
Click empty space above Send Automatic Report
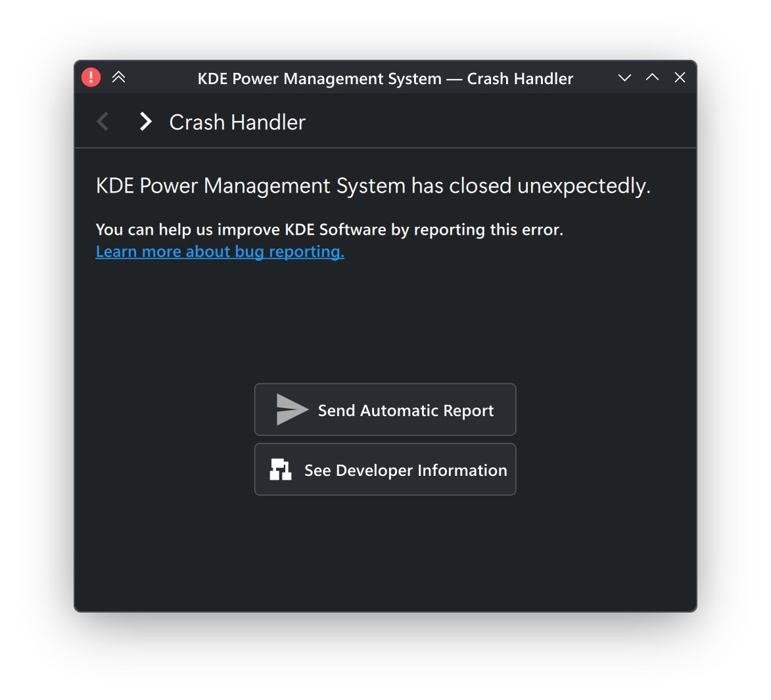(x=385, y=322)
